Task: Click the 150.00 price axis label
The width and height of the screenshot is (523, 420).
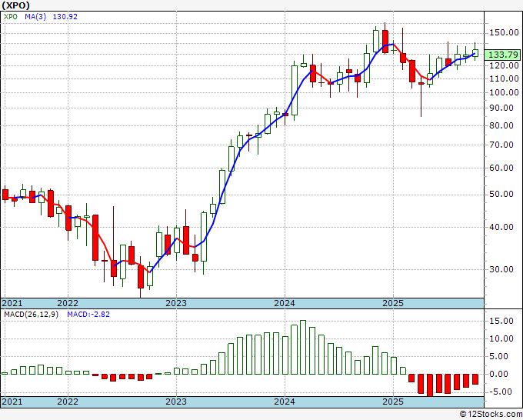Action: (x=504, y=33)
